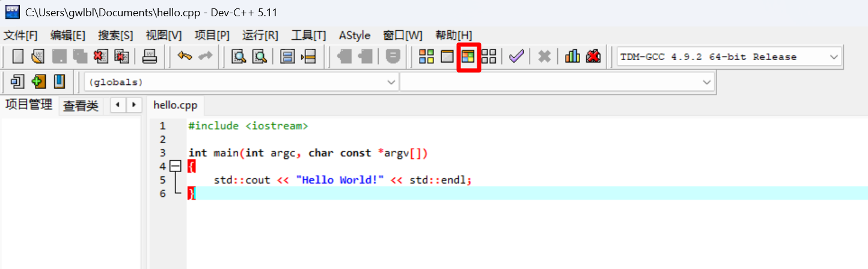This screenshot has width=868, height=269.
Task: Open the 搜索[S] menu
Action: point(116,36)
